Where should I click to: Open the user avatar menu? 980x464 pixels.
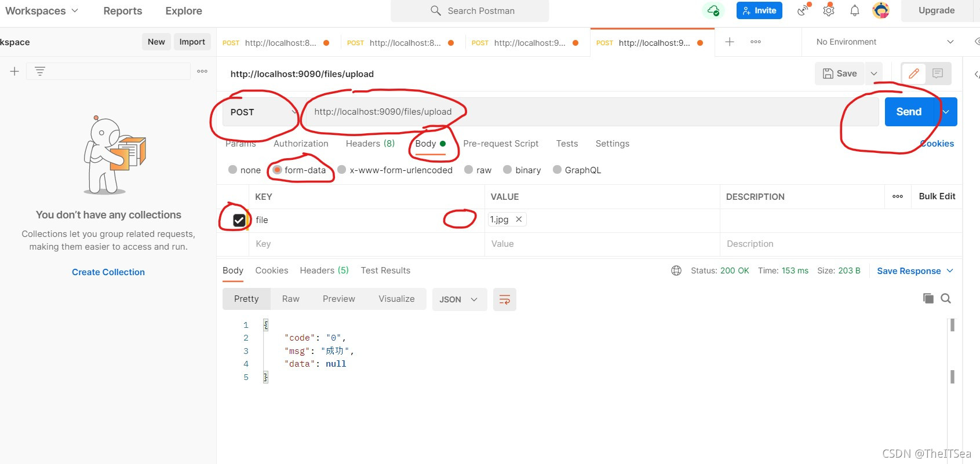(x=881, y=10)
